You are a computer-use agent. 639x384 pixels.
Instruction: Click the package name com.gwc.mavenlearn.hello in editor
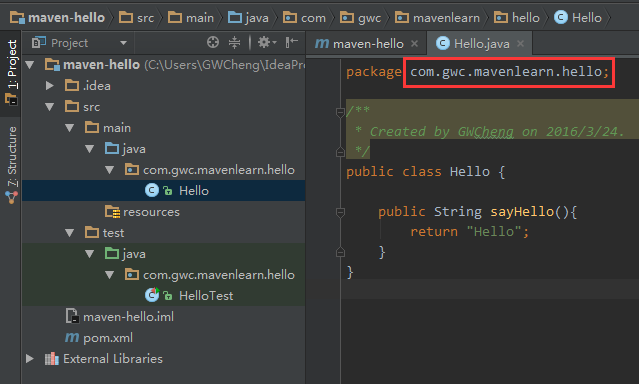(506, 72)
